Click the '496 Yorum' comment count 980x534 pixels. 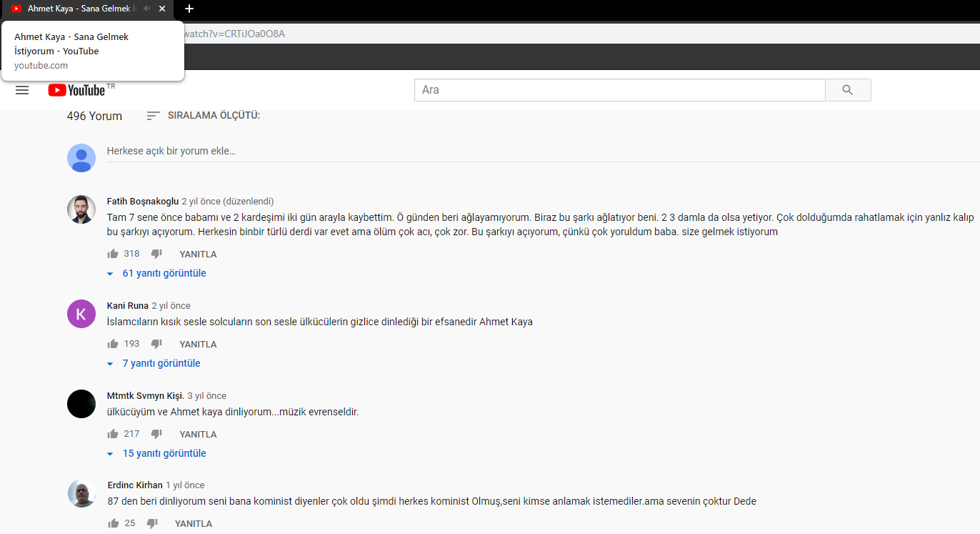[x=94, y=116]
